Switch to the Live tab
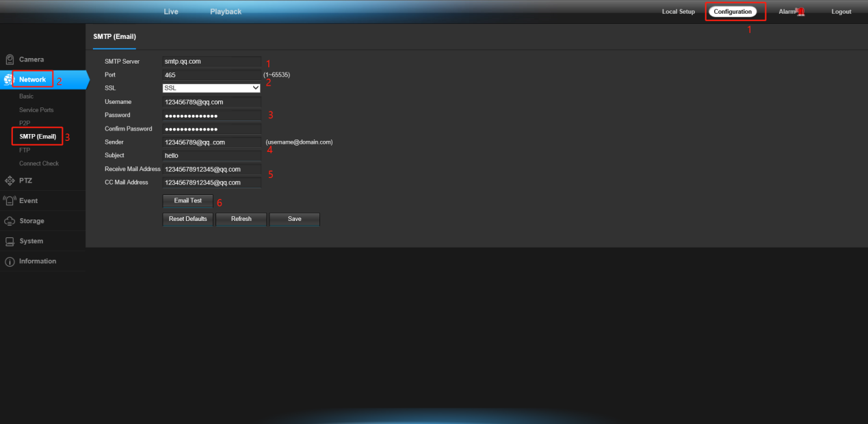 coord(171,12)
